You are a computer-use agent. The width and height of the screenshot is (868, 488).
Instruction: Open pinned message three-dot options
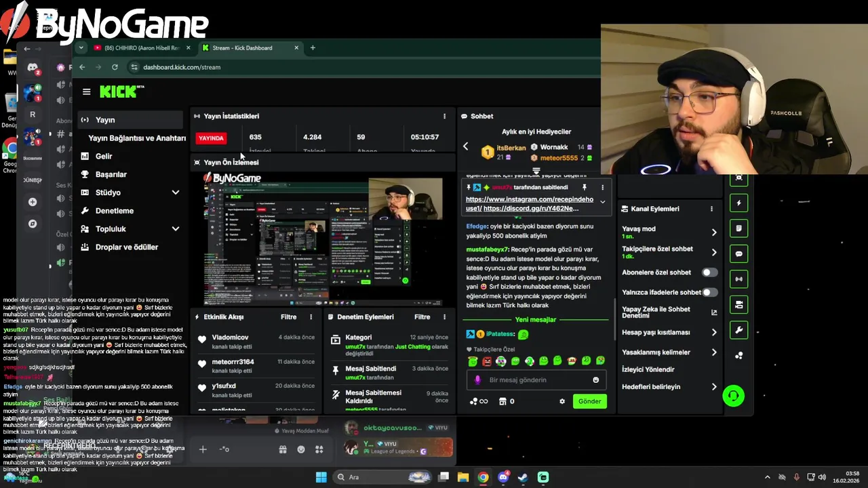pos(602,187)
